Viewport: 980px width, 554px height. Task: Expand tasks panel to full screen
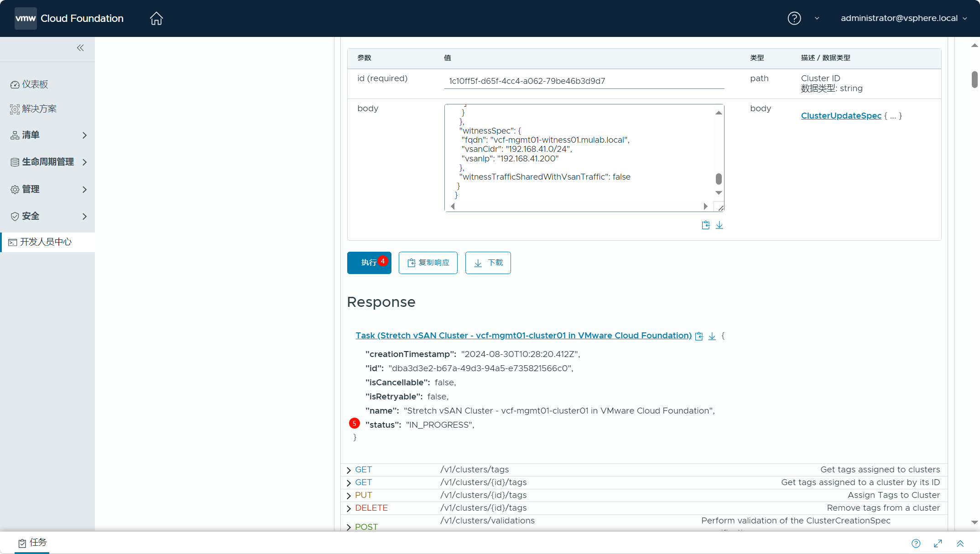click(x=938, y=543)
